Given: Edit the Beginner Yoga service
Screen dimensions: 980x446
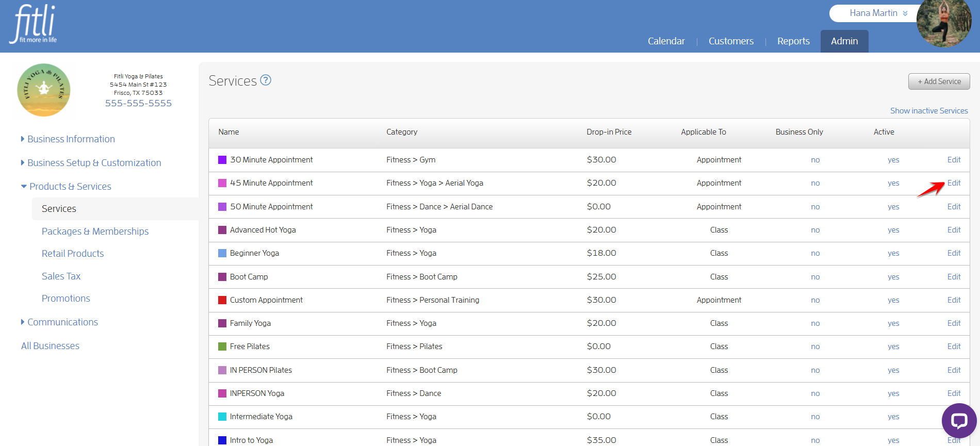Looking at the screenshot, I should point(954,253).
